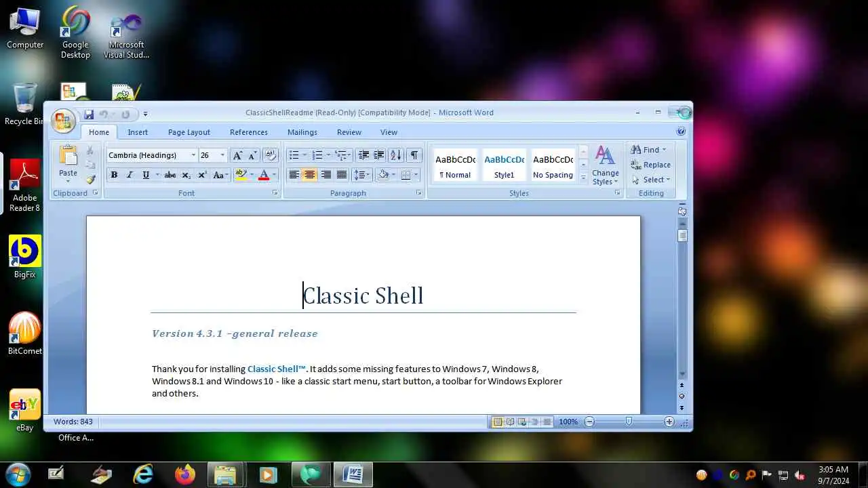868x488 pixels.
Task: Click the red font color button
Action: pyautogui.click(x=264, y=175)
